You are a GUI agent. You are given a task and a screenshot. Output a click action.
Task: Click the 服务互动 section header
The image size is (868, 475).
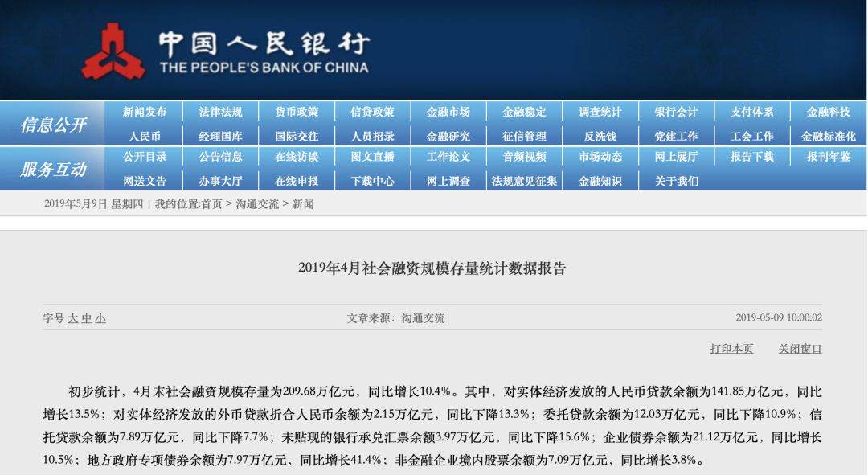tap(53, 170)
